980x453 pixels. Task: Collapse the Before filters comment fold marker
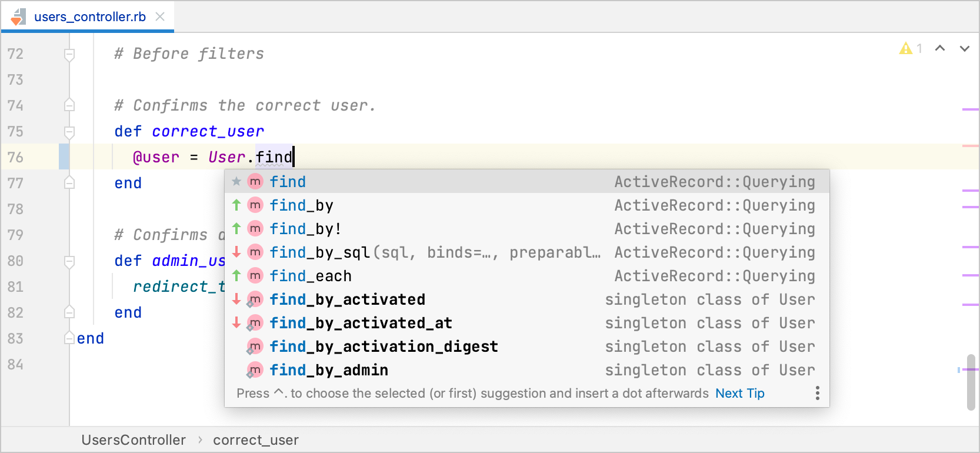(x=69, y=54)
